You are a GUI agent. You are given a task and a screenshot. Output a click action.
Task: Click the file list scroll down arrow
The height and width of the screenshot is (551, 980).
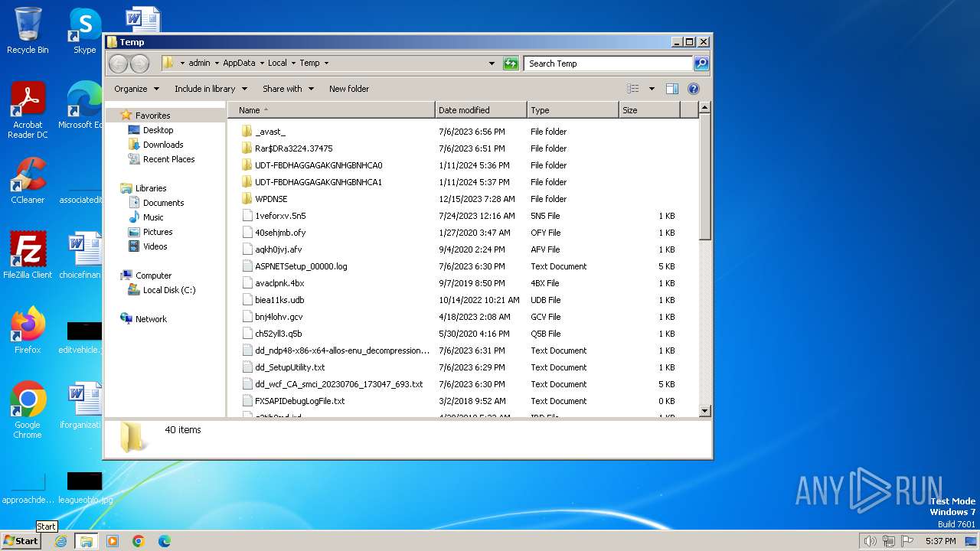pyautogui.click(x=705, y=412)
